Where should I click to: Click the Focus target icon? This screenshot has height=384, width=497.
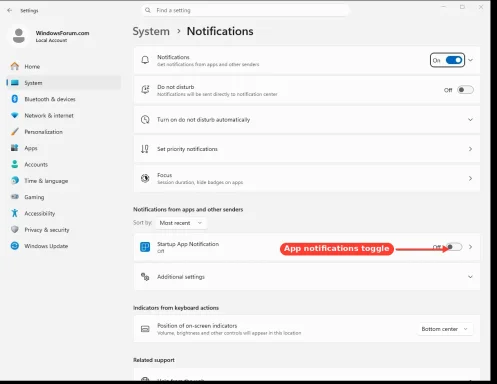[145, 178]
